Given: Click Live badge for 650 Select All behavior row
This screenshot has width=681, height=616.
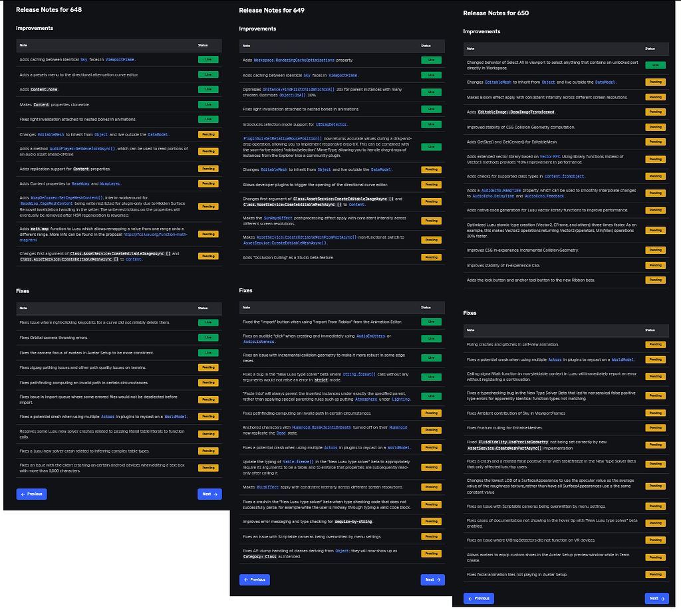Looking at the screenshot, I should 655,65.
